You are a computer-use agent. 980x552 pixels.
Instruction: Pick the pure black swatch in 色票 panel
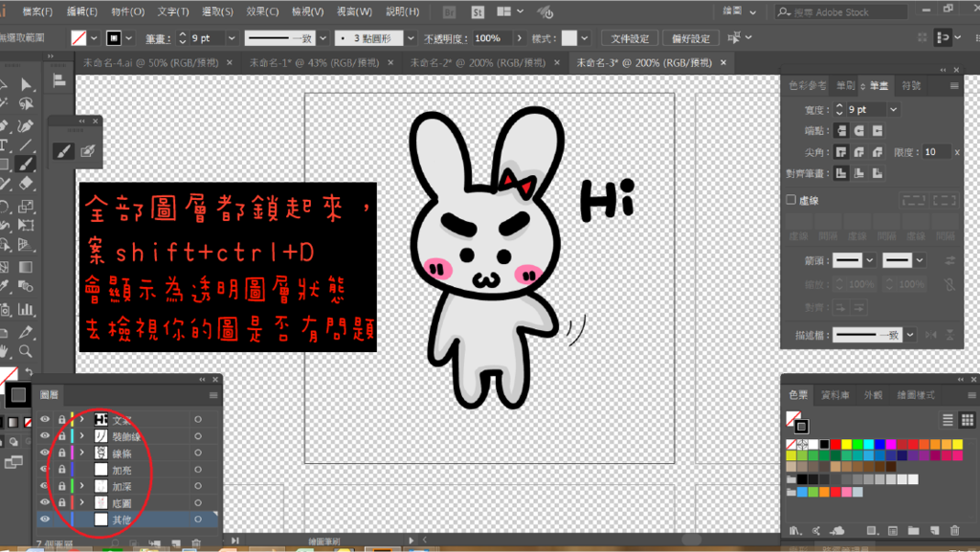pos(824,445)
